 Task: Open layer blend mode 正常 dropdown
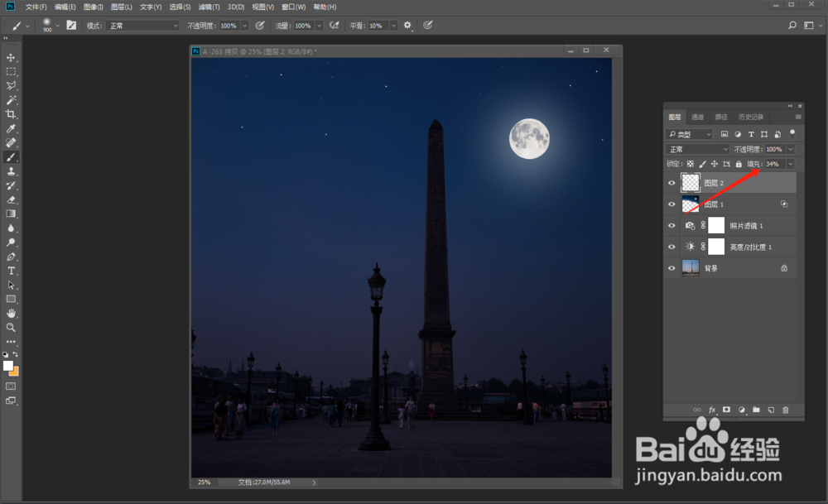[x=697, y=149]
